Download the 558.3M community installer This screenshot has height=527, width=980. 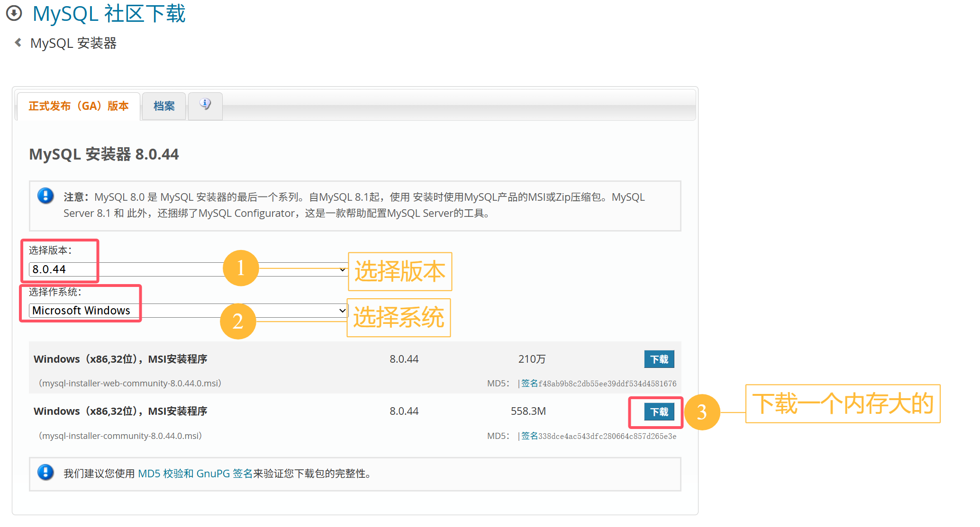(x=659, y=412)
